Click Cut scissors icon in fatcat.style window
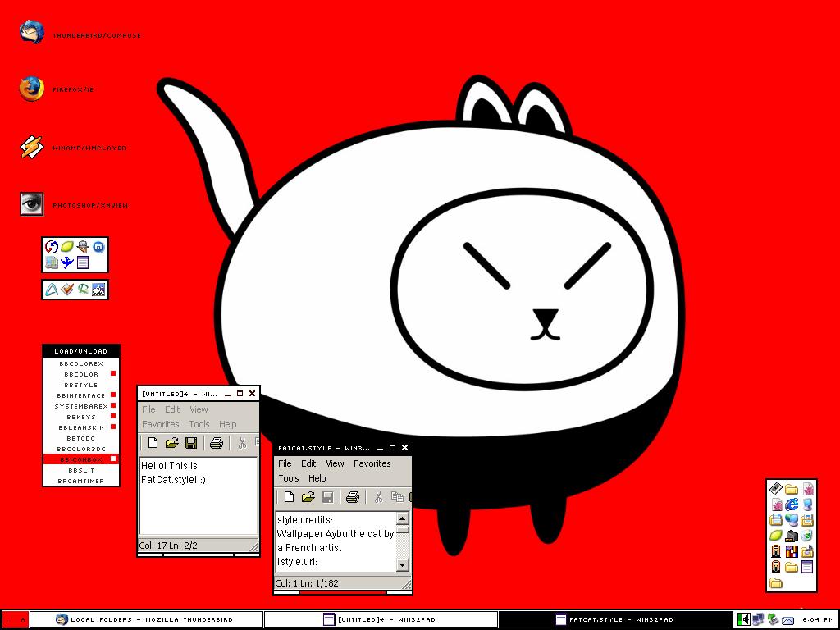This screenshot has width=840, height=630. point(378,497)
